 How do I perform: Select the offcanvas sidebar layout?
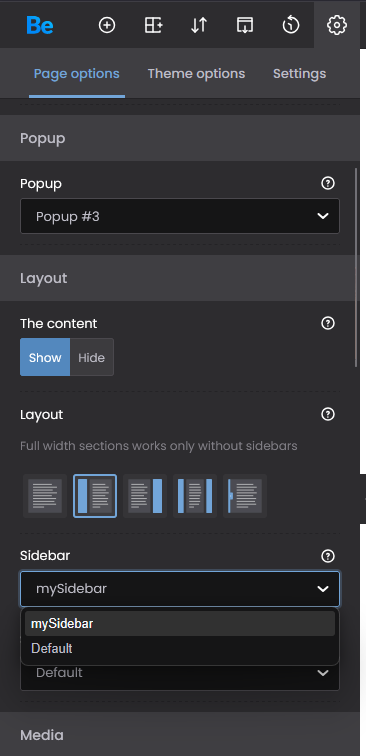click(x=245, y=496)
